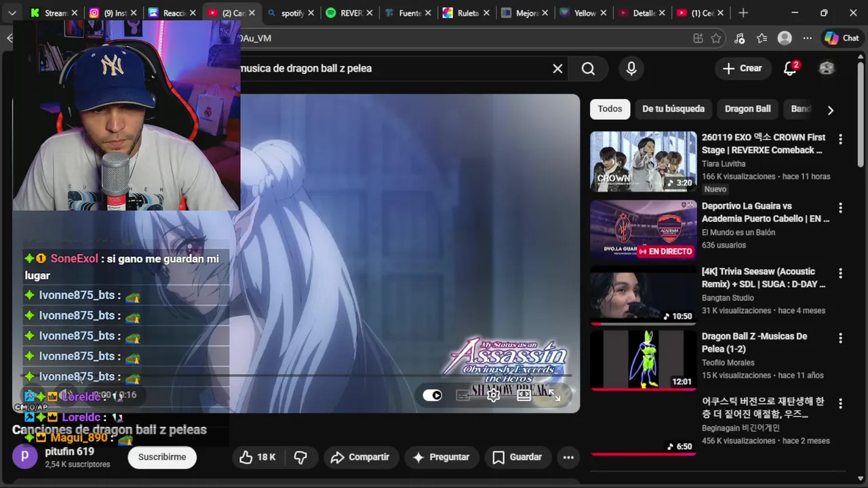Start voice search with microphone icon
Viewport: 868px width, 488px height.
[x=631, y=68]
